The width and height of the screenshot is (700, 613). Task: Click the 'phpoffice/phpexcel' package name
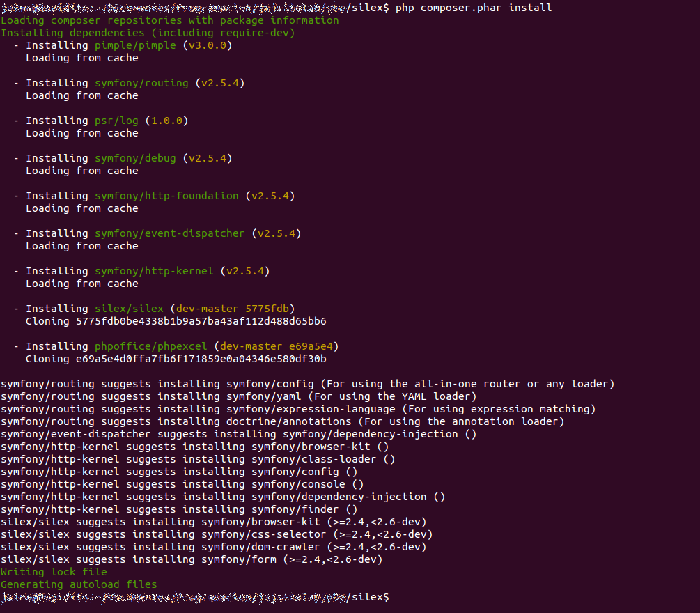[151, 346]
